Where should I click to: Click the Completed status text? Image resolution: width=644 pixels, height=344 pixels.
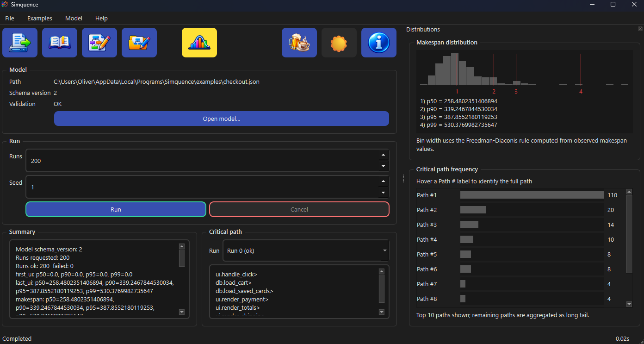17,338
